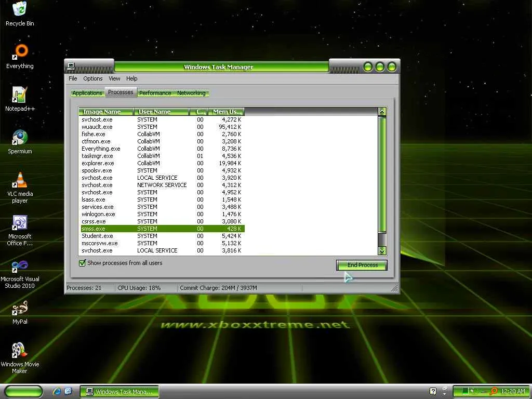Open the View menu
532x399 pixels.
[x=114, y=78]
